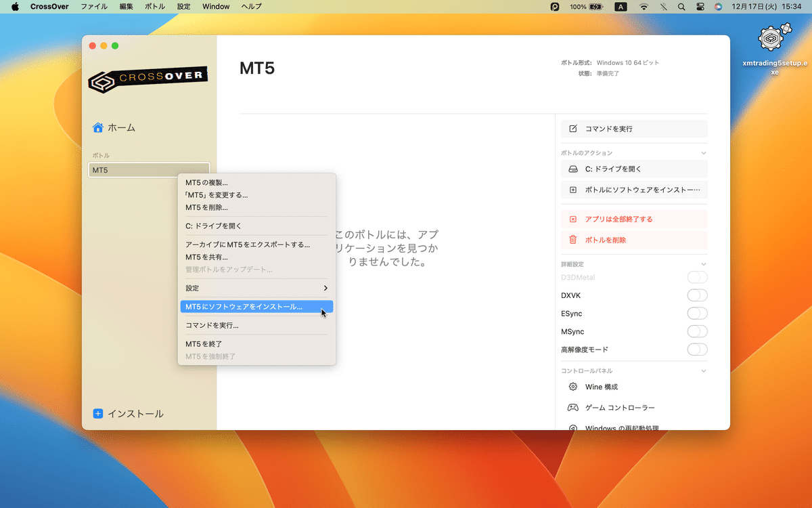
Task: Choose コマンドを実行... in context menu
Action: [256, 325]
